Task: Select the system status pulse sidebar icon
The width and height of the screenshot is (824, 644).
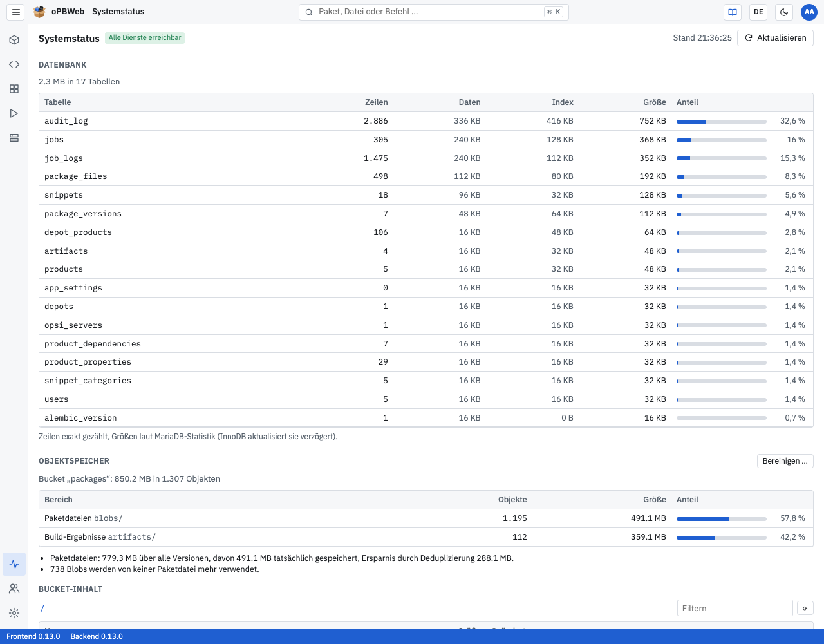Action: coord(14,564)
